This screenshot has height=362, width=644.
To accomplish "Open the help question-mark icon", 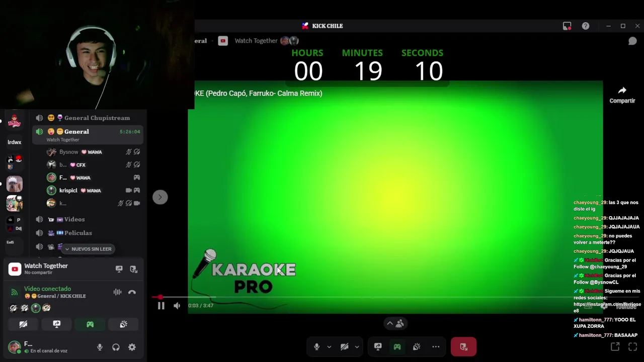I will pos(586,26).
